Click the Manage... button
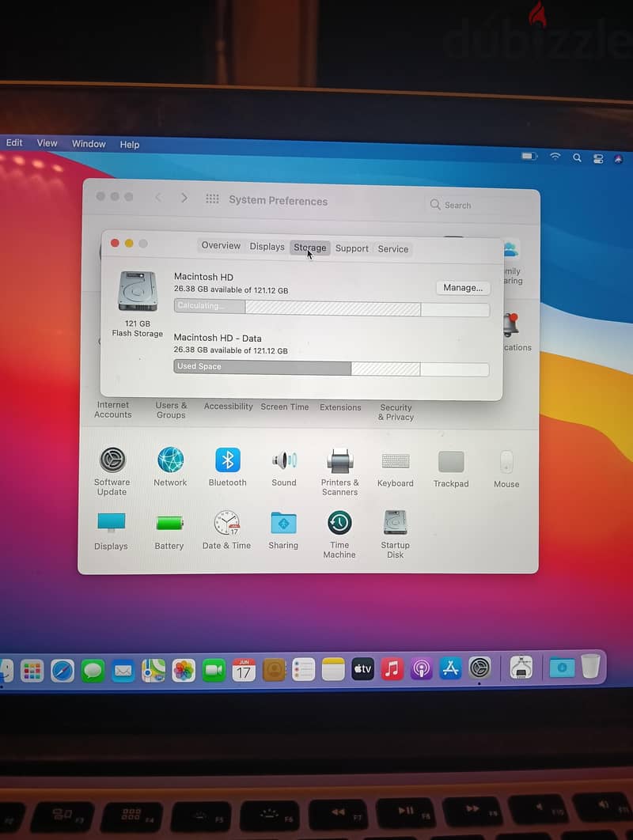The width and height of the screenshot is (633, 840). click(463, 288)
